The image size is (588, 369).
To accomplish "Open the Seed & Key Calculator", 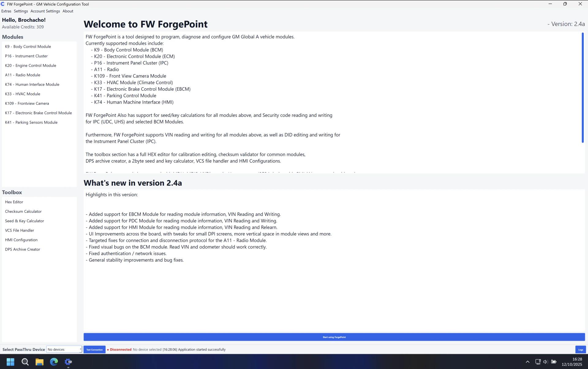I will [39, 221].
